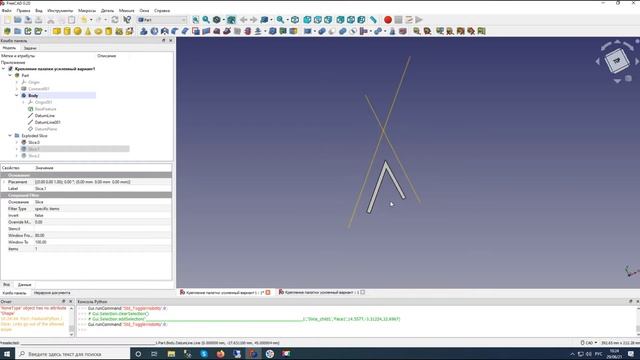
Task: Create a Sphere primitive
Action: (x=78, y=31)
